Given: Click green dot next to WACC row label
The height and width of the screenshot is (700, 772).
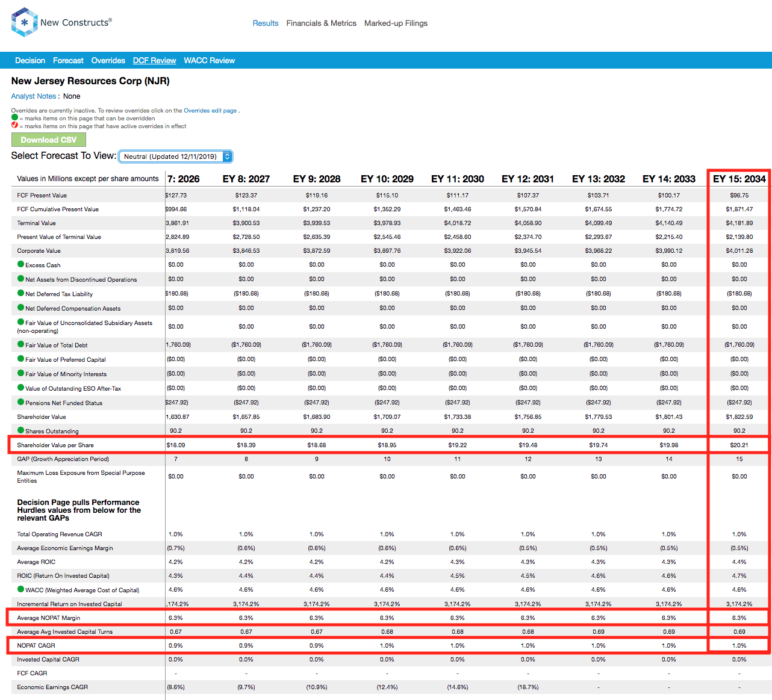Looking at the screenshot, I should point(21,589).
